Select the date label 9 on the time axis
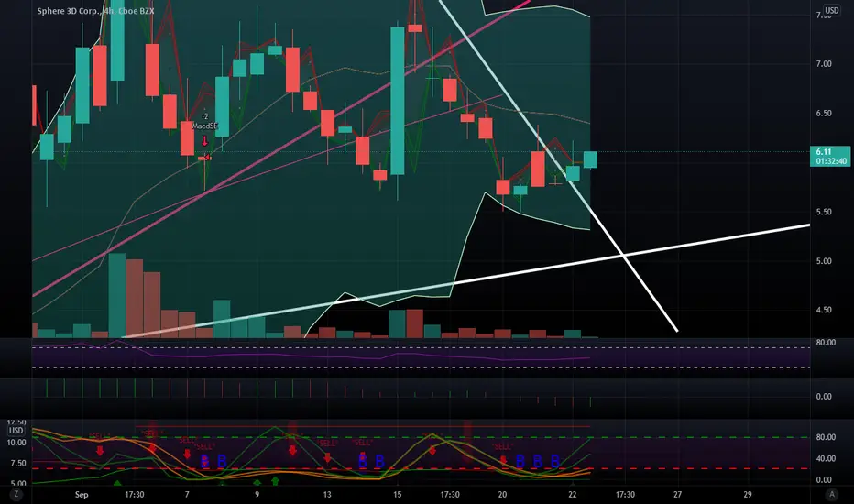Screen dimensions: 854x504 257,494
